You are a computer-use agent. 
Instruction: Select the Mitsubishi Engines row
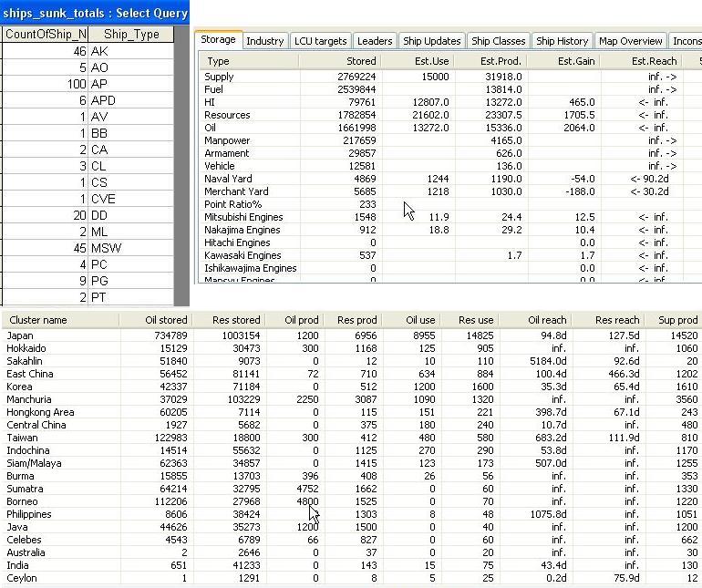[x=450, y=217]
